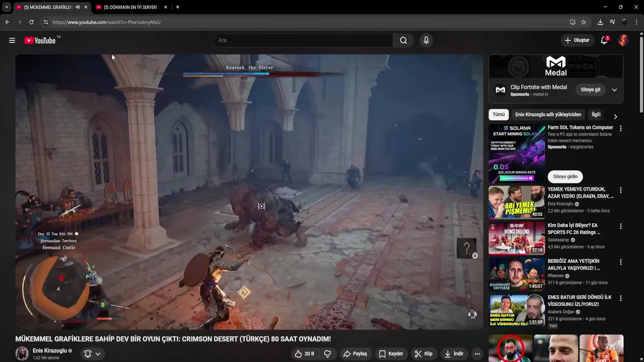Screen dimensions: 644x362
Task: Open ENES BATUR GERİ DÖNDÜ thumbnail
Action: 517,310
